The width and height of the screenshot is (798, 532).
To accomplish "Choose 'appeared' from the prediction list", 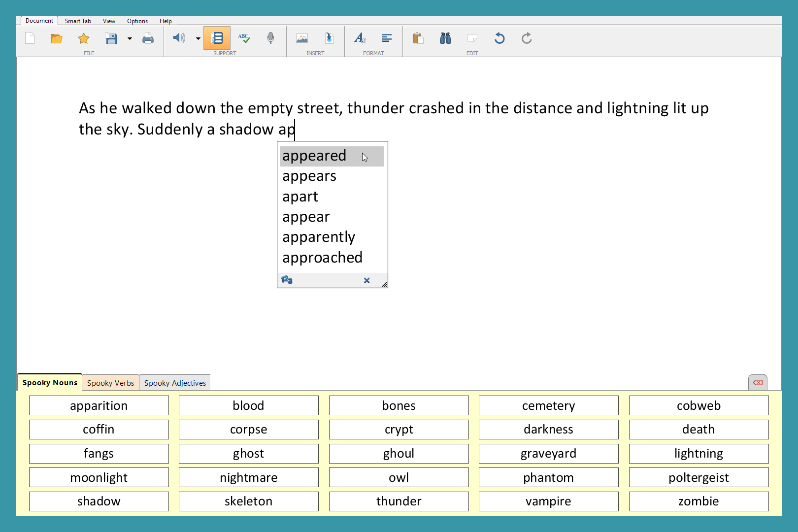I will click(x=332, y=156).
